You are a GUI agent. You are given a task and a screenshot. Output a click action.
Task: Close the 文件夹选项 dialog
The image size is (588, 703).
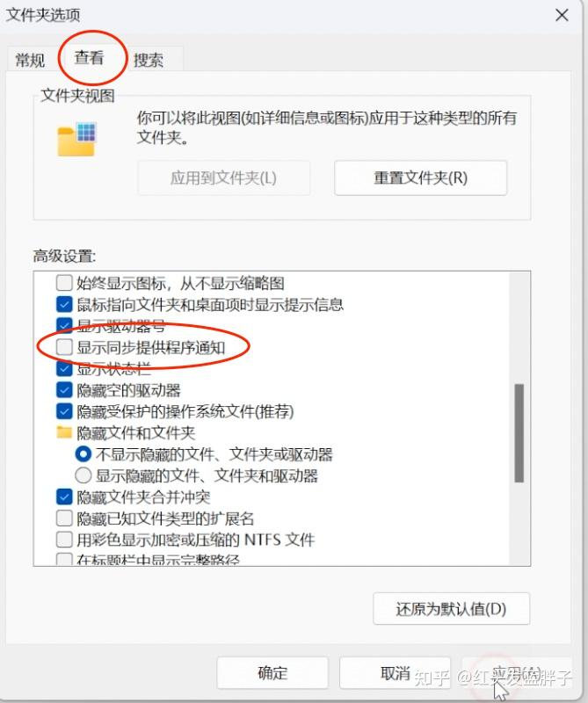[562, 15]
